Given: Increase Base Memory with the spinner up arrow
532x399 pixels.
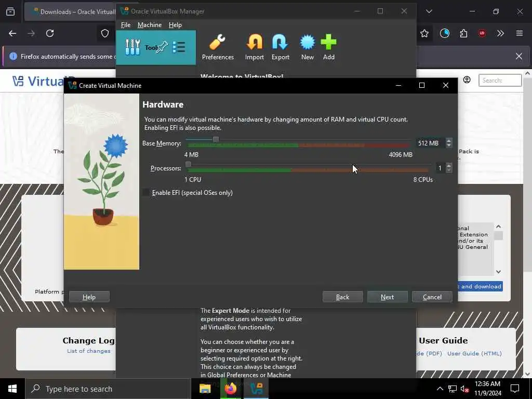Looking at the screenshot, I should (449, 141).
